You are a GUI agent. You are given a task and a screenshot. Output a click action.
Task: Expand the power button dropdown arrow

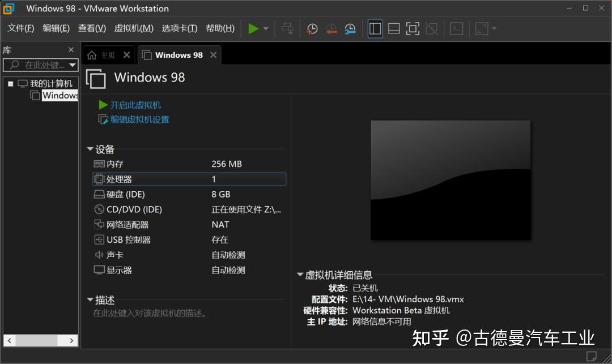pyautogui.click(x=264, y=28)
